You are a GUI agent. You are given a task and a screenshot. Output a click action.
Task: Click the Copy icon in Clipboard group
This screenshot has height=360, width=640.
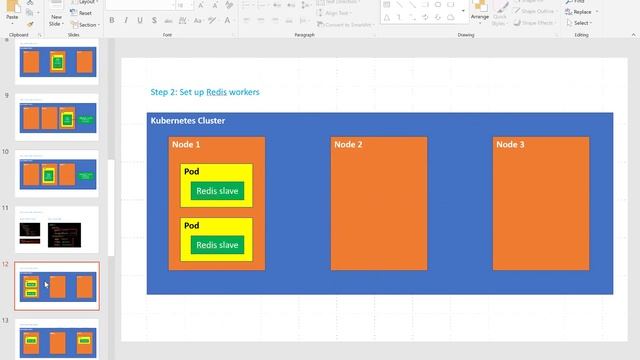(30, 13)
